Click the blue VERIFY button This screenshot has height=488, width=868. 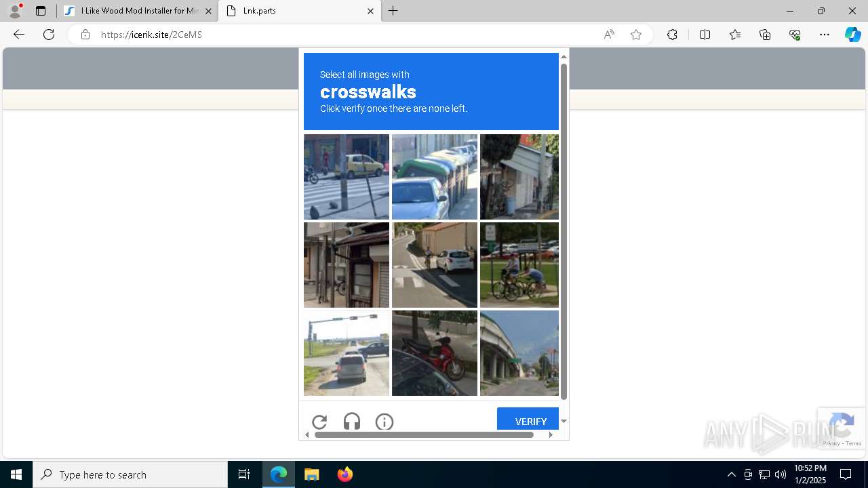pos(528,419)
